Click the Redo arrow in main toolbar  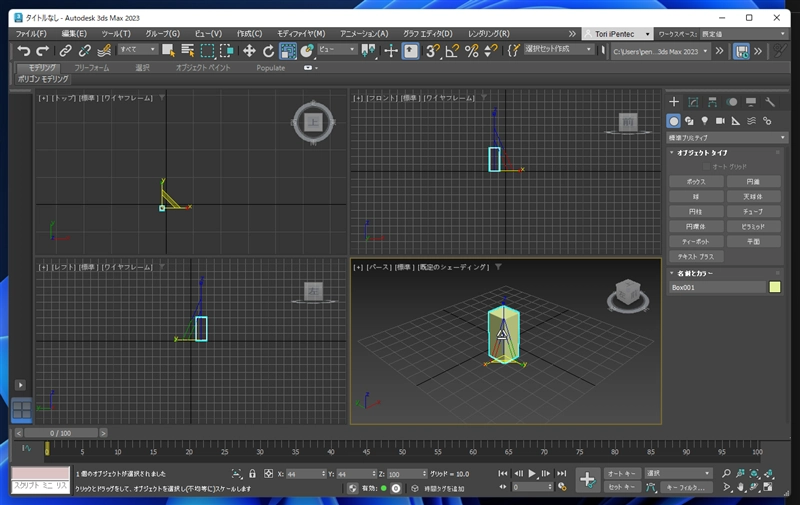[43, 50]
